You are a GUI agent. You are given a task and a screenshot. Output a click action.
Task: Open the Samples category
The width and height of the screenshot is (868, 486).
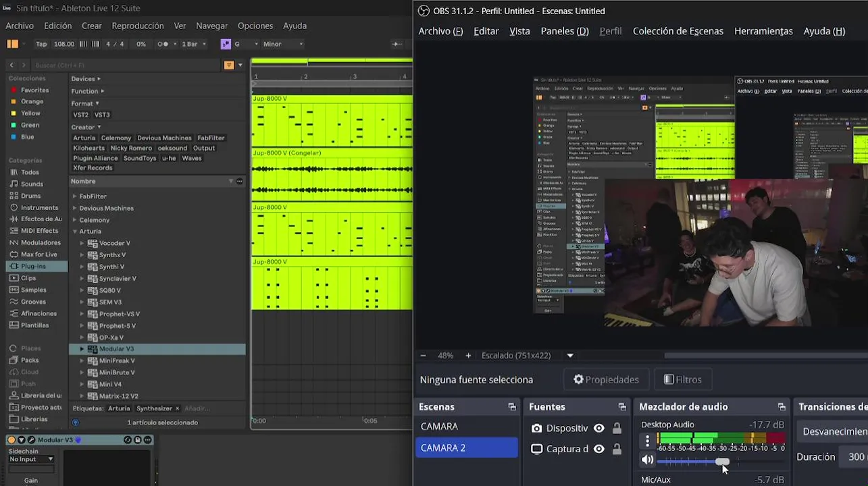pyautogui.click(x=33, y=290)
